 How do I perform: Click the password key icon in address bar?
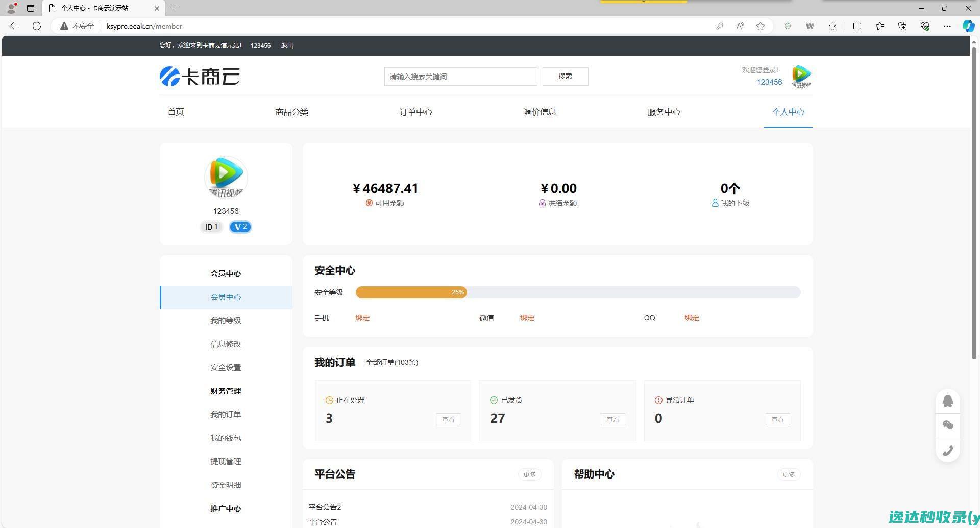pos(719,26)
